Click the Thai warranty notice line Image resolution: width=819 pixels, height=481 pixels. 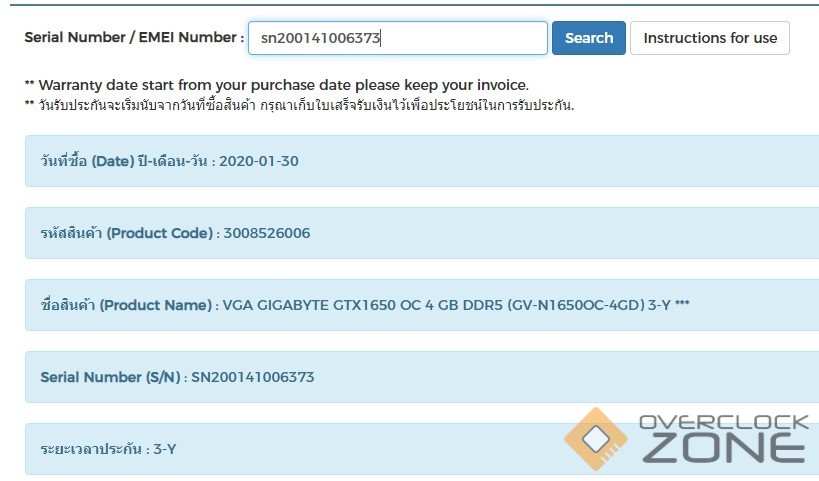[x=298, y=105]
